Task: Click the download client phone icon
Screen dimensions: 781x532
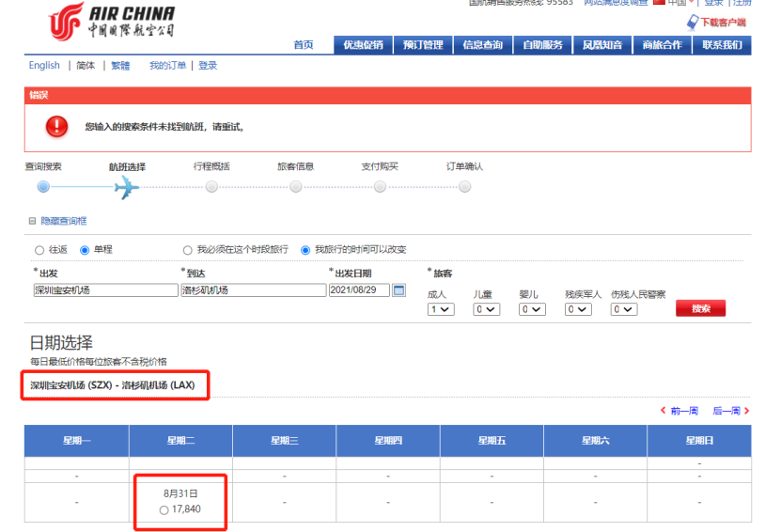Action: [x=693, y=22]
